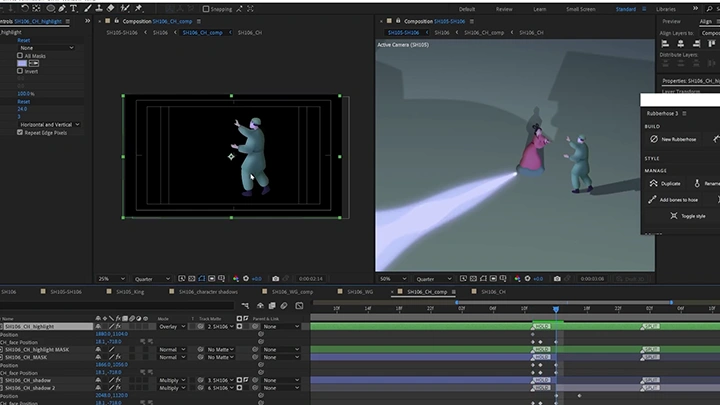Open the SH106_character shadows timeline tab
This screenshot has height=405, width=720.
[208, 292]
